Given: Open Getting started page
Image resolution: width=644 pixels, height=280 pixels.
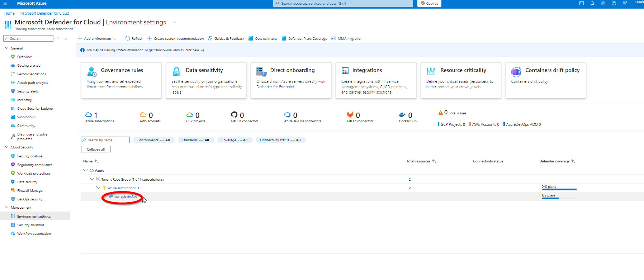Looking at the screenshot, I should pos(29,65).
